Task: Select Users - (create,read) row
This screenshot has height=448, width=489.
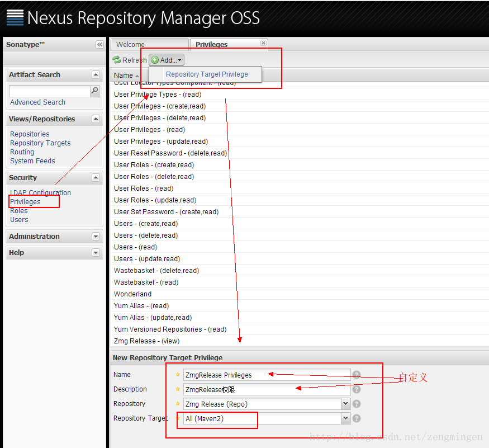Action: [300, 224]
